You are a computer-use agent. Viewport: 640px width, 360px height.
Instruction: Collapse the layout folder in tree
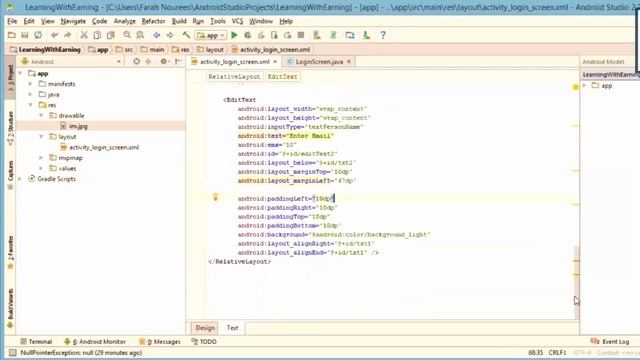[41, 137]
